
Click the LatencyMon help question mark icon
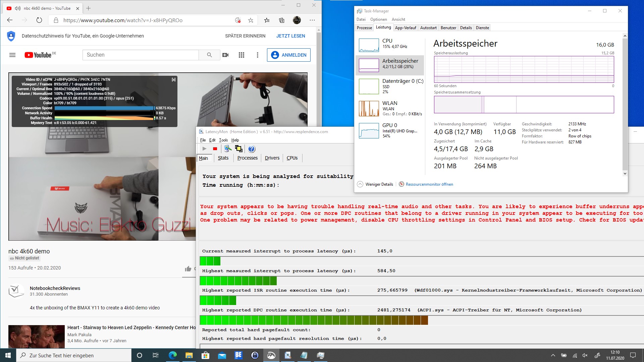coord(252,149)
